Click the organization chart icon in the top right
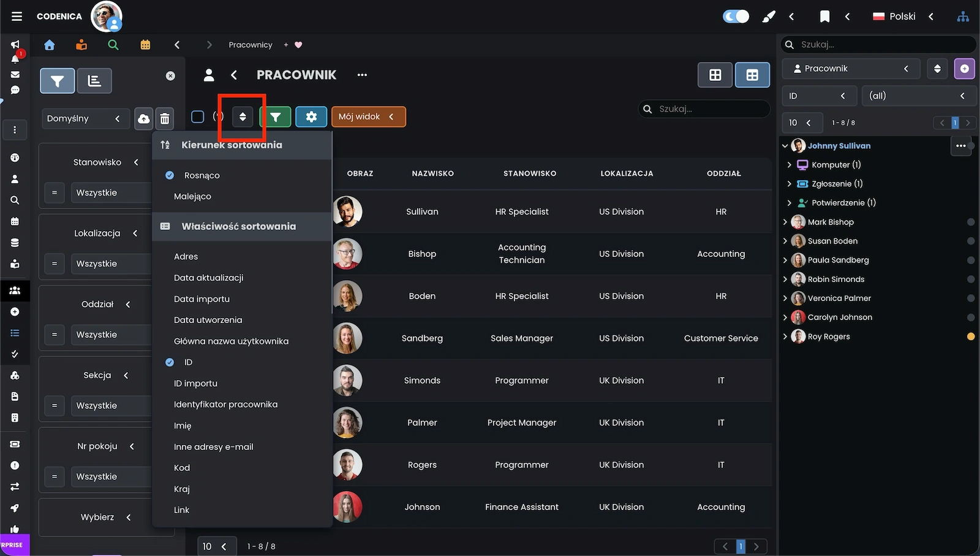The width and height of the screenshot is (980, 556). (963, 17)
